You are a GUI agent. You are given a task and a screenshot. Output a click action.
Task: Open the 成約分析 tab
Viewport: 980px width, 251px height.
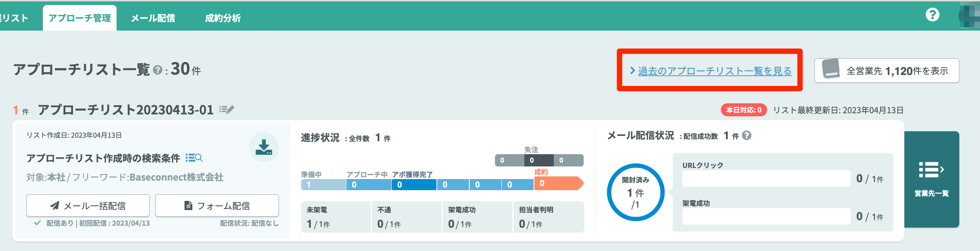tap(223, 18)
